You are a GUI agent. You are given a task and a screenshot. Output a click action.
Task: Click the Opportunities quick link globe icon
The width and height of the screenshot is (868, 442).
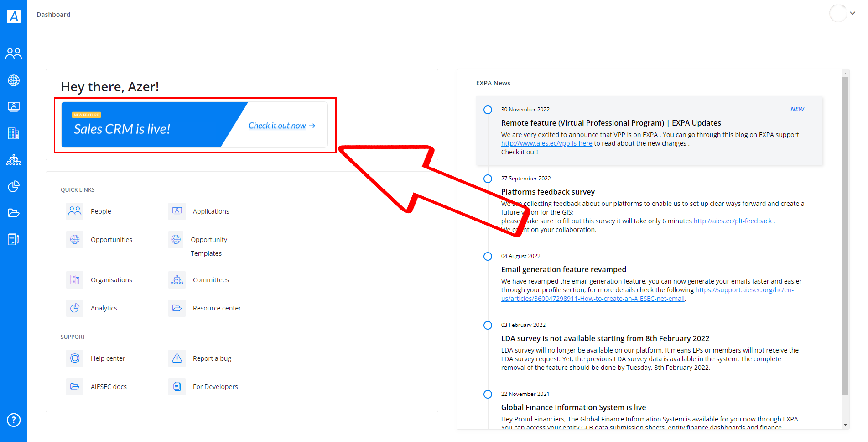(75, 240)
